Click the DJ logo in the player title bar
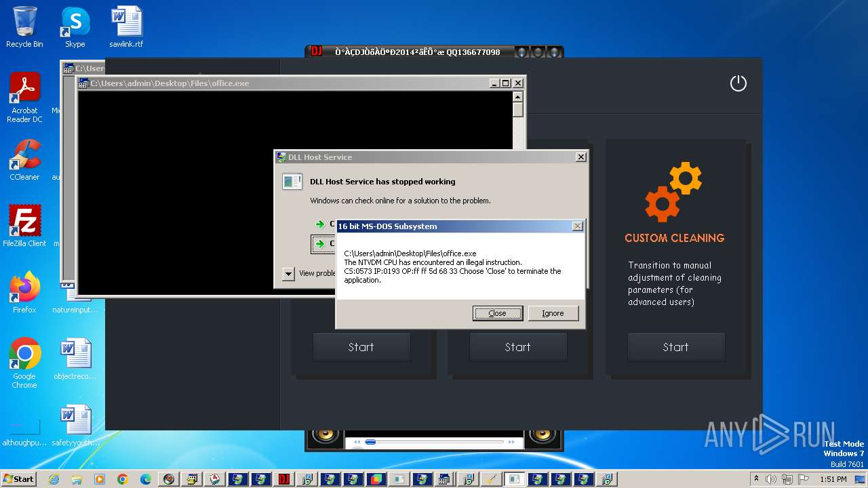Screen dimensions: 868x488 click(x=316, y=52)
